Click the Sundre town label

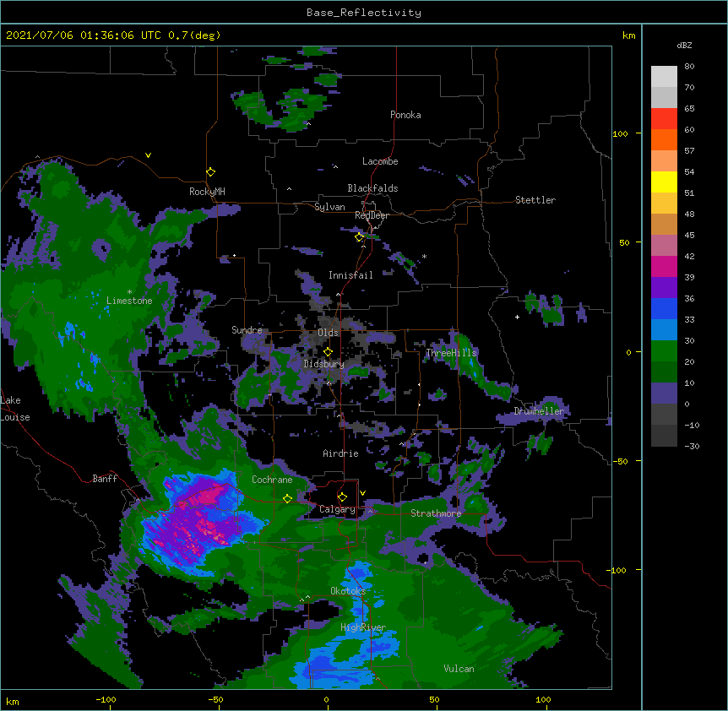pyautogui.click(x=247, y=330)
